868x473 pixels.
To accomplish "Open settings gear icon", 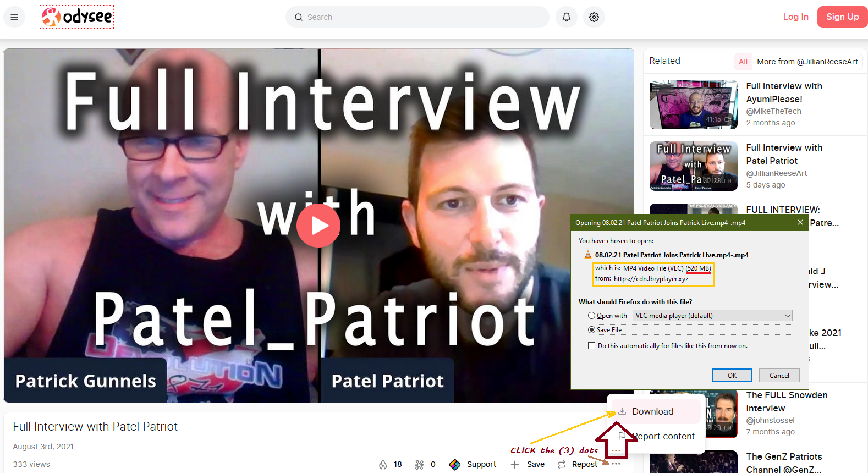I will point(594,17).
